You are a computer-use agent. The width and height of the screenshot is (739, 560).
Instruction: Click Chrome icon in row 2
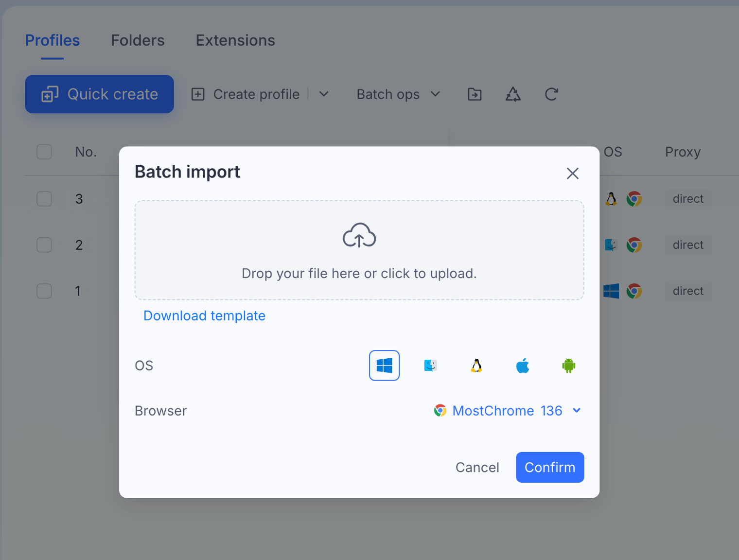pyautogui.click(x=634, y=245)
